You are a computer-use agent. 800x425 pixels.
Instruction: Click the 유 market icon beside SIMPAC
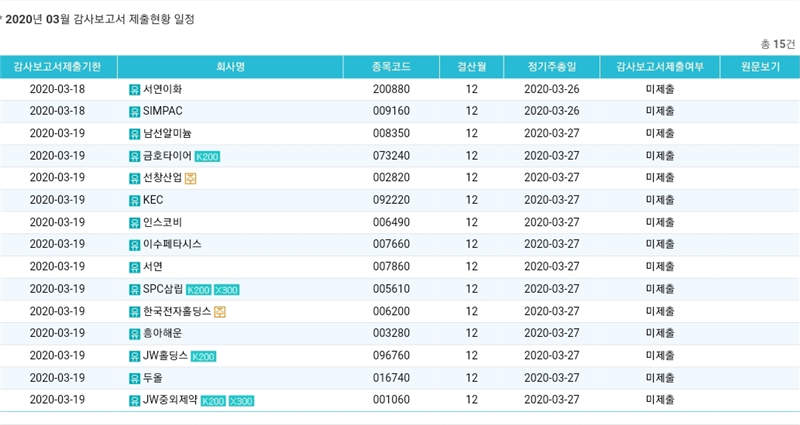(x=134, y=112)
